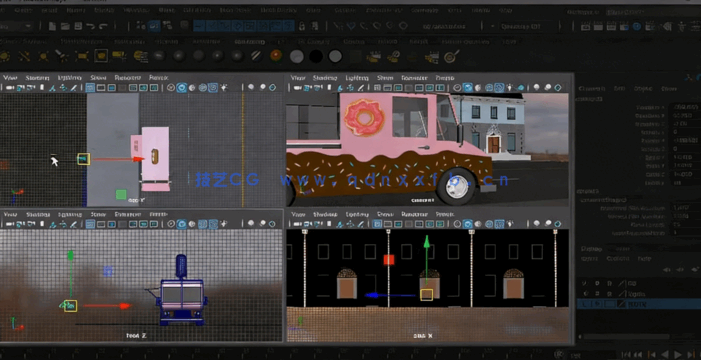Click the New Scene icon in status line

52,26
